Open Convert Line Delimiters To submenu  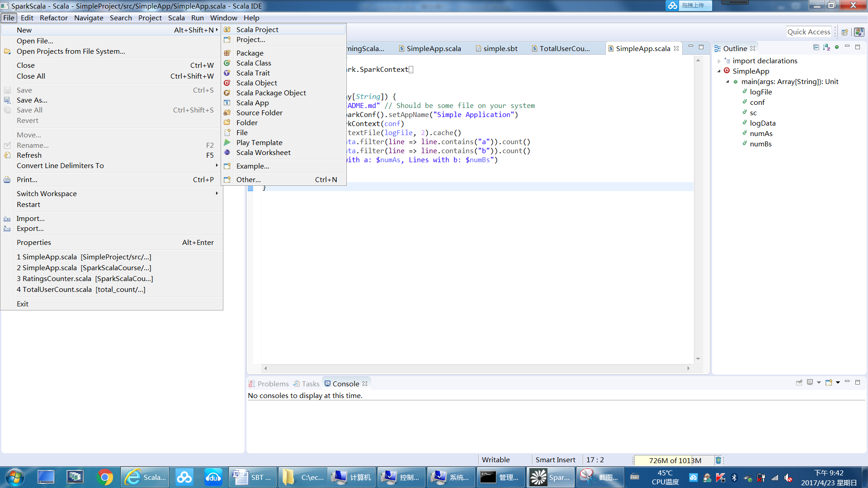coord(112,166)
